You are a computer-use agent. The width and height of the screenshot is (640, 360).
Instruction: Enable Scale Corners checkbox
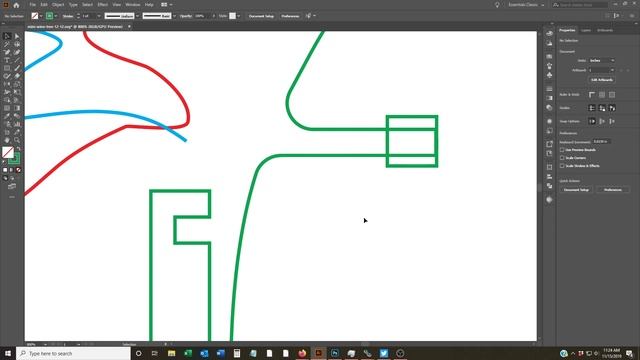point(562,158)
